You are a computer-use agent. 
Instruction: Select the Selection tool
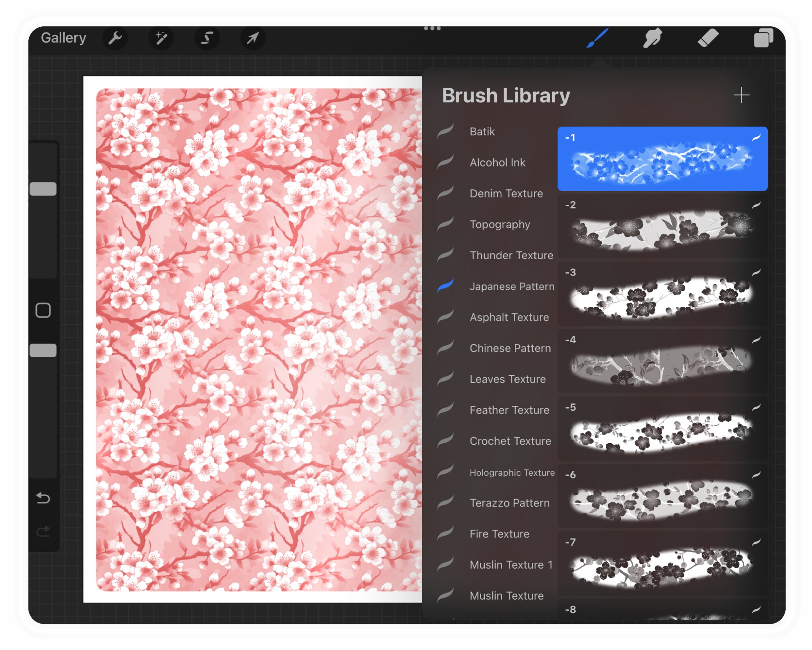pos(207,38)
